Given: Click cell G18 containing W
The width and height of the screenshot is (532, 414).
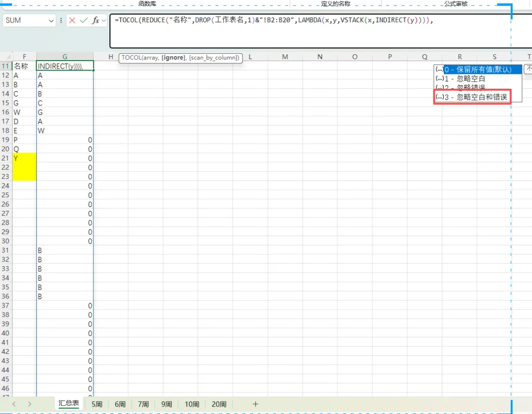Looking at the screenshot, I should click(x=65, y=131).
